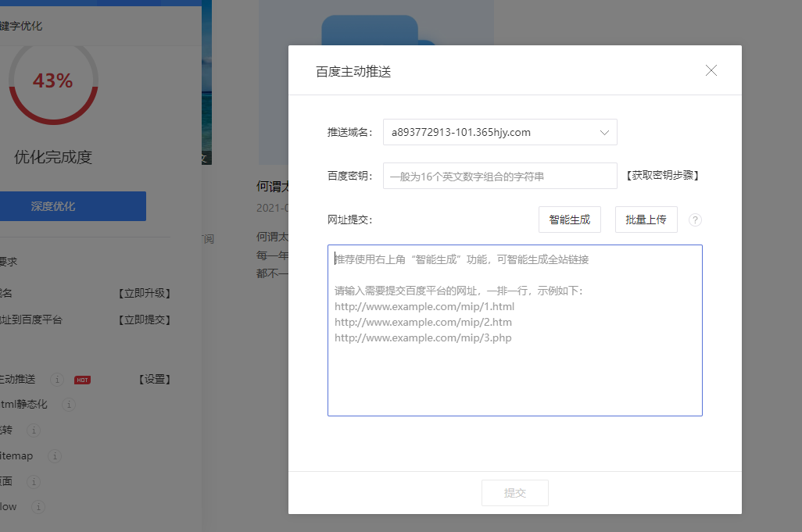Click the 43% progress circle
This screenshot has height=532, width=802.
53,80
